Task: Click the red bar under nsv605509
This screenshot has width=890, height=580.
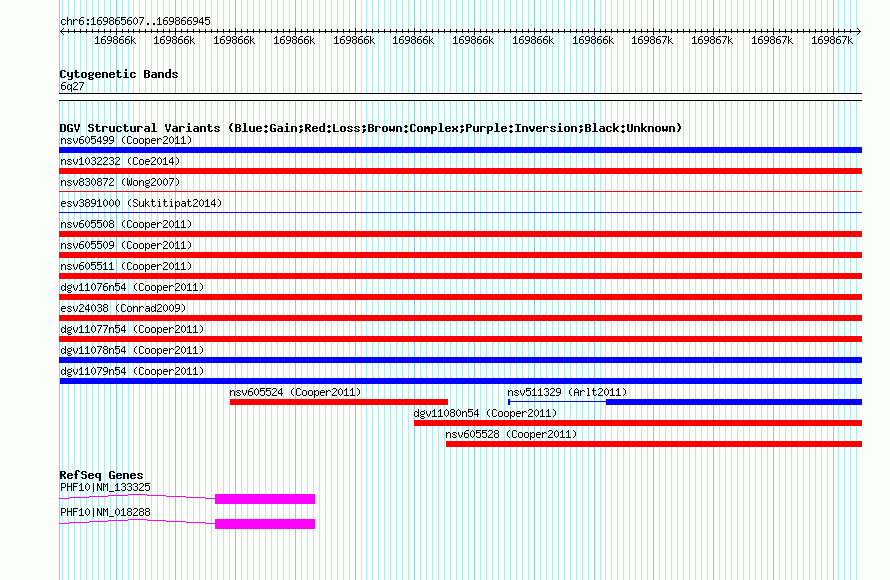Action: coord(460,255)
